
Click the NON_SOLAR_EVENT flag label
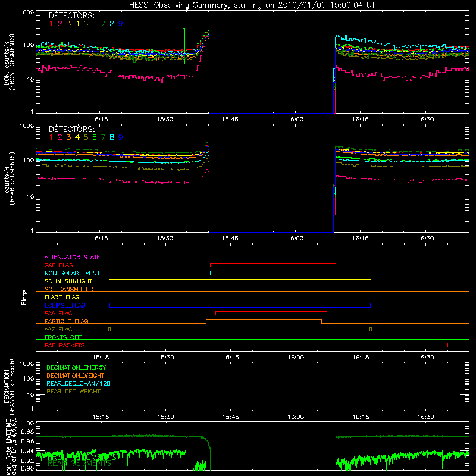click(x=72, y=273)
